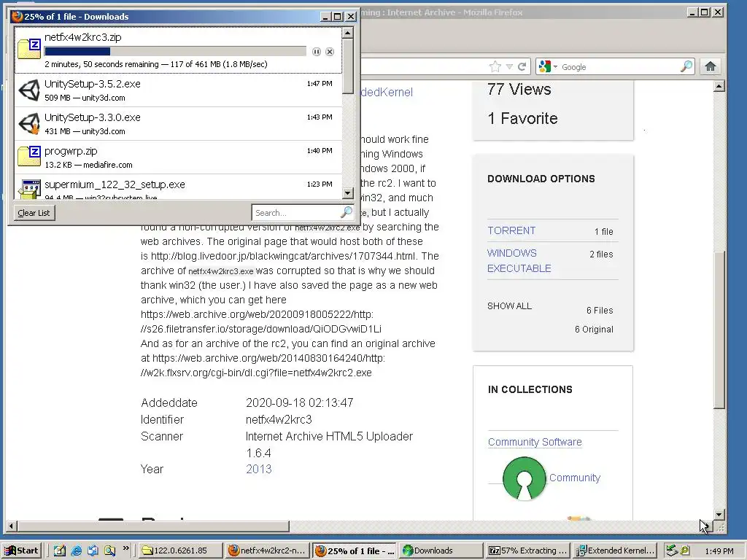Switch to 25% of 1 file taskbar button
747x560 pixels.
tap(355, 551)
